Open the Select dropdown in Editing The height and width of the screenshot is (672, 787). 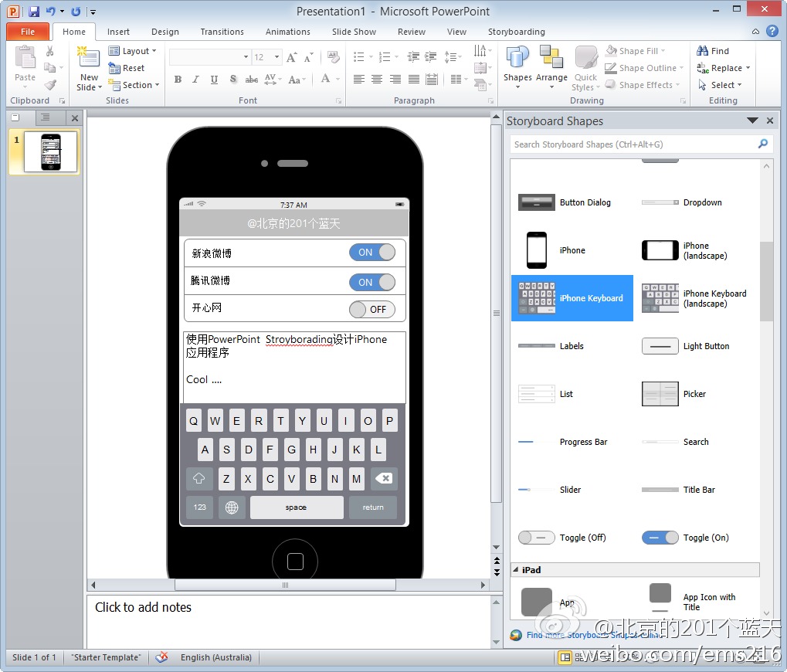[720, 85]
